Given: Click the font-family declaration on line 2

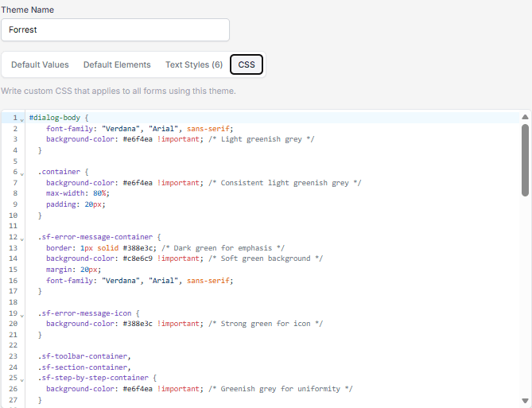Looking at the screenshot, I should 139,129.
